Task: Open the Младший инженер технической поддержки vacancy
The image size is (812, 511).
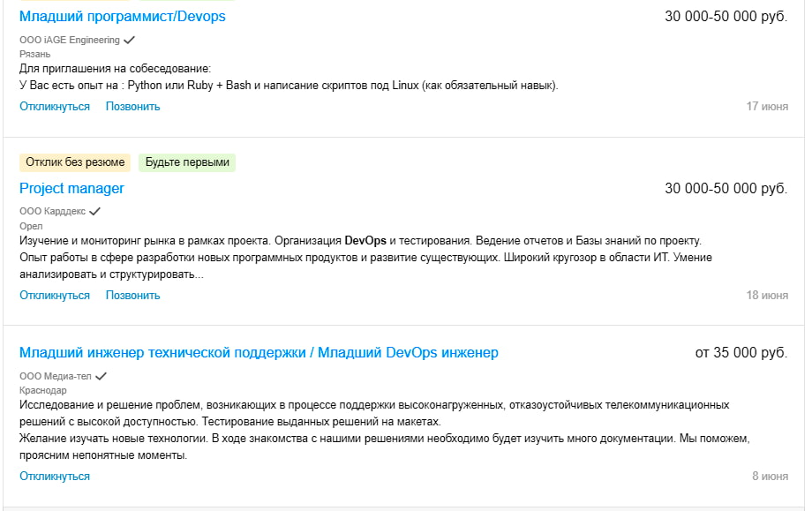Action: pos(259,352)
